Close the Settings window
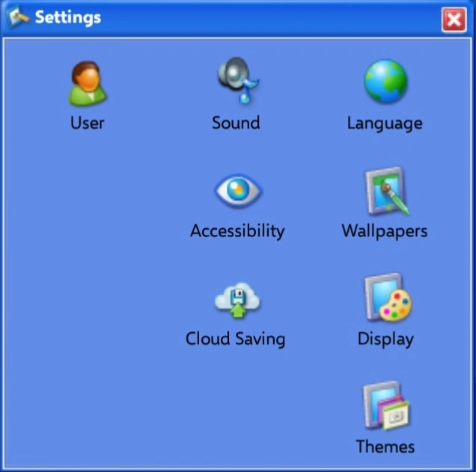The image size is (476, 472). (x=454, y=20)
